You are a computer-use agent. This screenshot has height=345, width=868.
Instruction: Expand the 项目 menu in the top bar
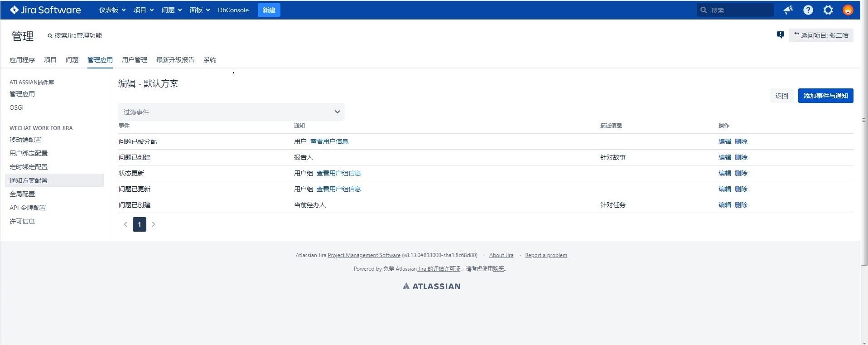(x=143, y=10)
